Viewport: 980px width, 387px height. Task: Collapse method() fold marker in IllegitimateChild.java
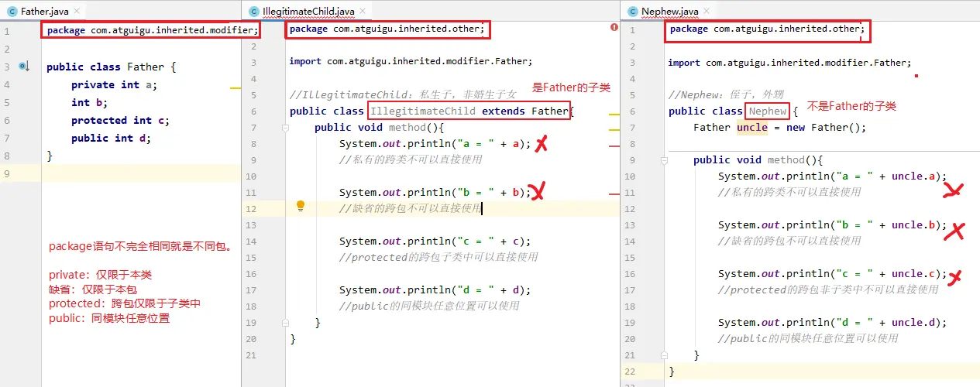[x=286, y=128]
